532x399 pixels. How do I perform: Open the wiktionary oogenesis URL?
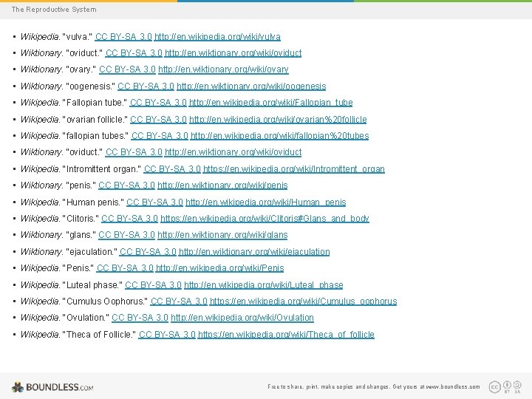pyautogui.click(x=251, y=86)
